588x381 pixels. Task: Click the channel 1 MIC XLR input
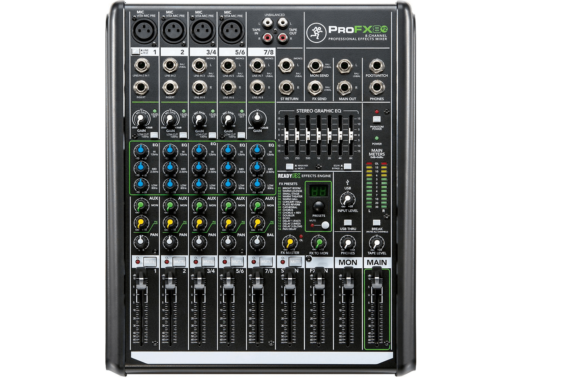pyautogui.click(x=144, y=31)
